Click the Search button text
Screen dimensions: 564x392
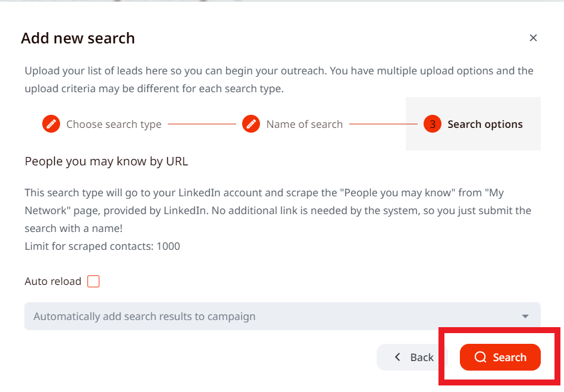pyautogui.click(x=509, y=357)
